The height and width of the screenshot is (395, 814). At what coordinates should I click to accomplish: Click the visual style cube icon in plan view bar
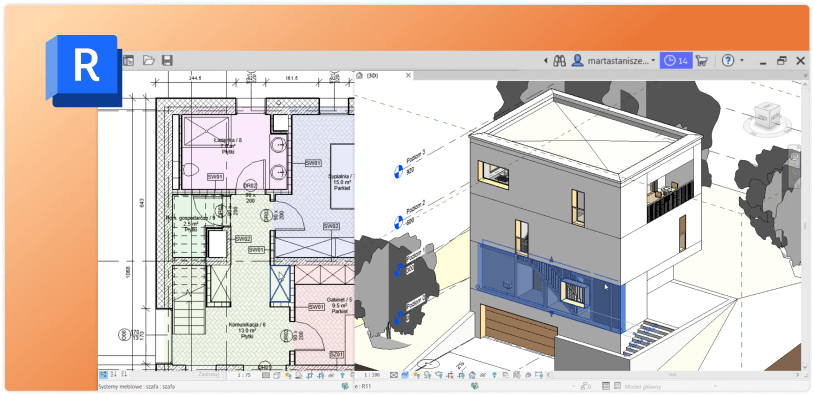pyautogui.click(x=277, y=375)
